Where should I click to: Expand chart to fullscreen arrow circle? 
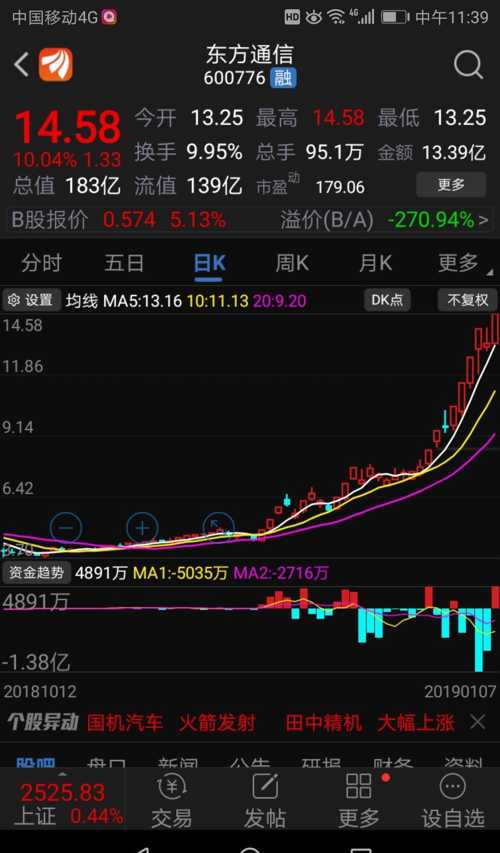click(x=218, y=527)
